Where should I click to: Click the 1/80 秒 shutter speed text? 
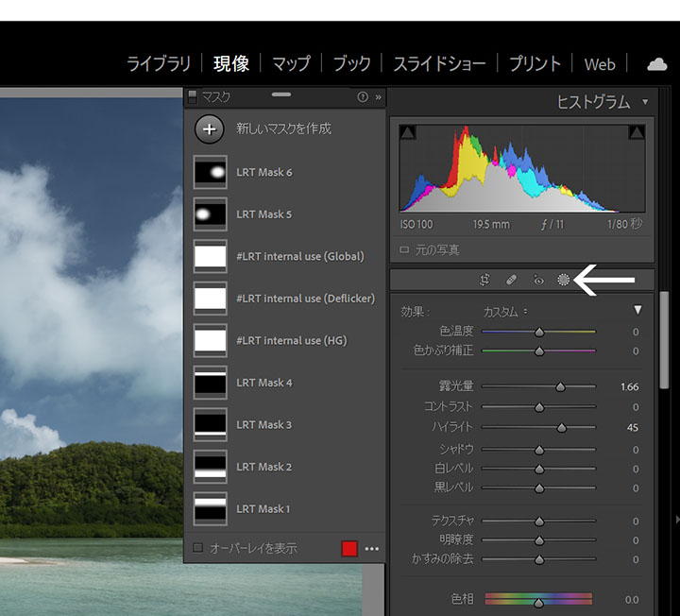(624, 224)
